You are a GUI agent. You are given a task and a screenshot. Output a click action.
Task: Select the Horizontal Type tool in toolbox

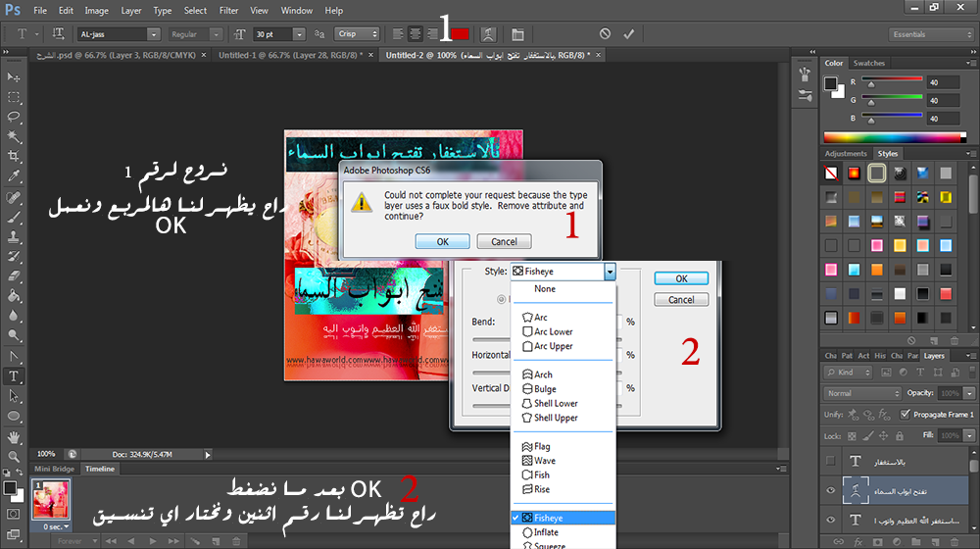(14, 375)
